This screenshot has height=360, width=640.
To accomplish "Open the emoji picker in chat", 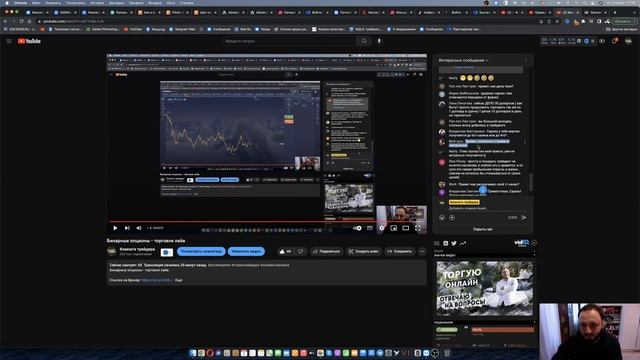I will [x=442, y=218].
